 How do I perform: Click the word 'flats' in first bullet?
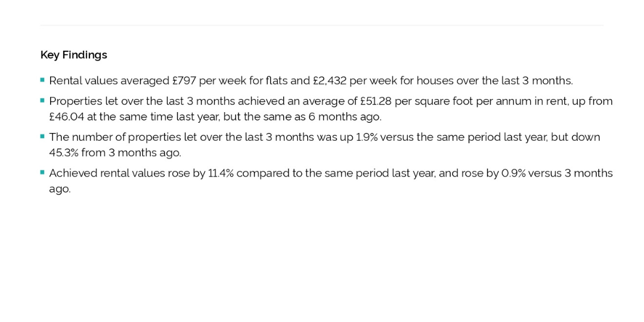277,81
